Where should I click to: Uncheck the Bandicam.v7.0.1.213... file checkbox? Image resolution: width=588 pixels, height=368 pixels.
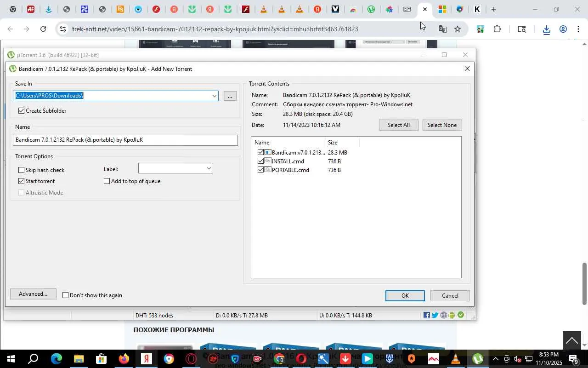[260, 152]
